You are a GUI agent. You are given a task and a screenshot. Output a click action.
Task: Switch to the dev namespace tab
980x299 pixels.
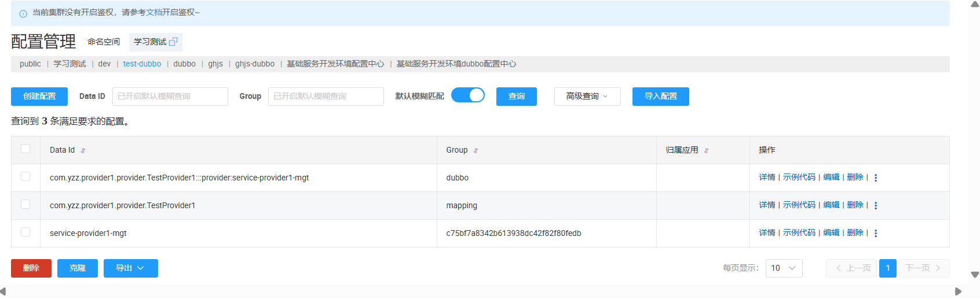tap(104, 64)
